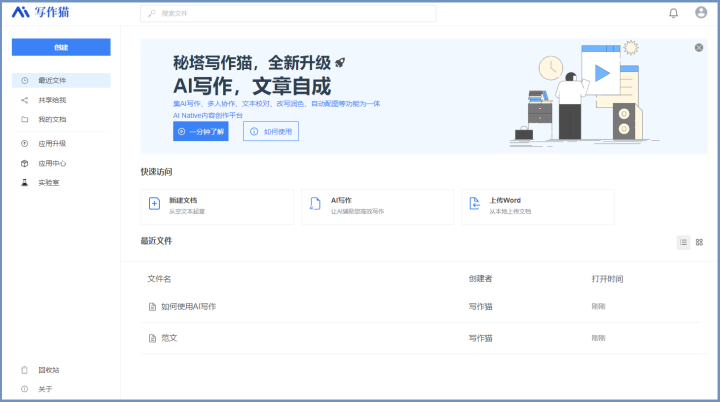Click the document icon for 范文
720x402 pixels.
point(152,339)
